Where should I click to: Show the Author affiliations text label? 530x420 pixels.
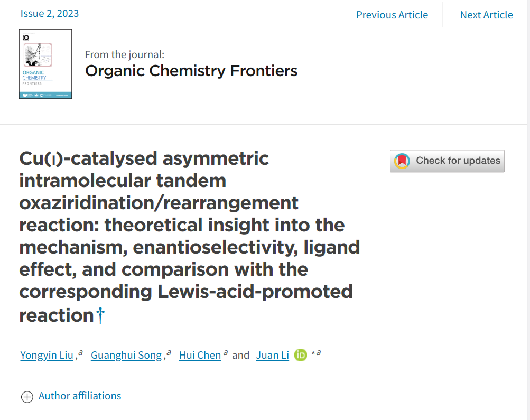coord(80,396)
